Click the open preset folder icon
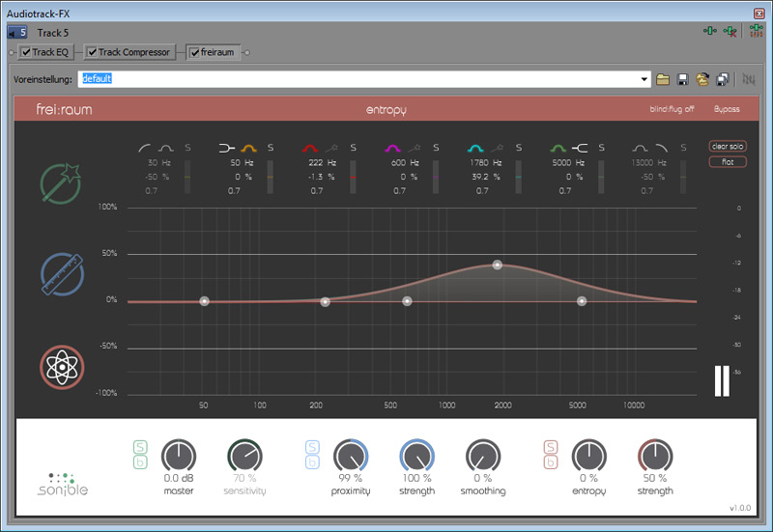773x532 pixels. tap(663, 79)
